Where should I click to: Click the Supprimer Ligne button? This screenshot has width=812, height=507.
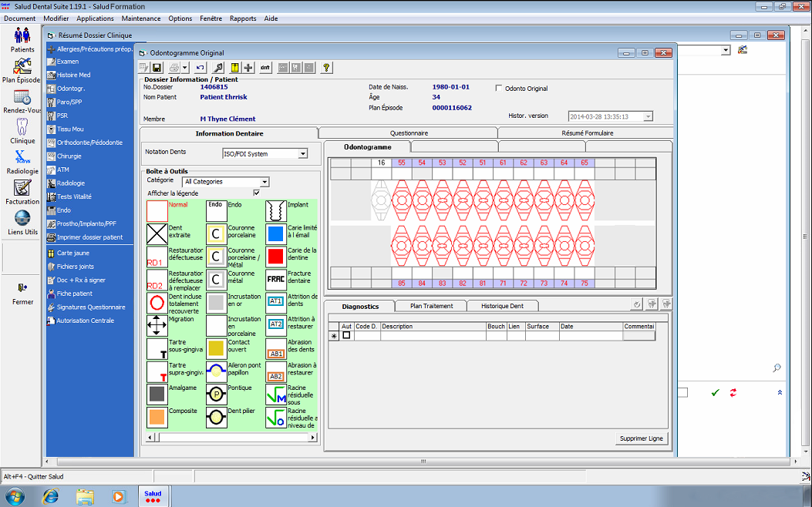[641, 438]
